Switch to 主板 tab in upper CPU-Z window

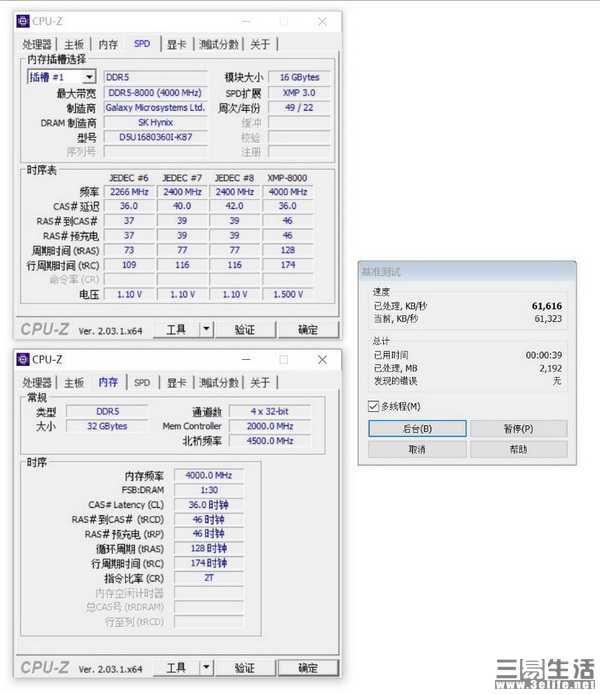coord(74,44)
